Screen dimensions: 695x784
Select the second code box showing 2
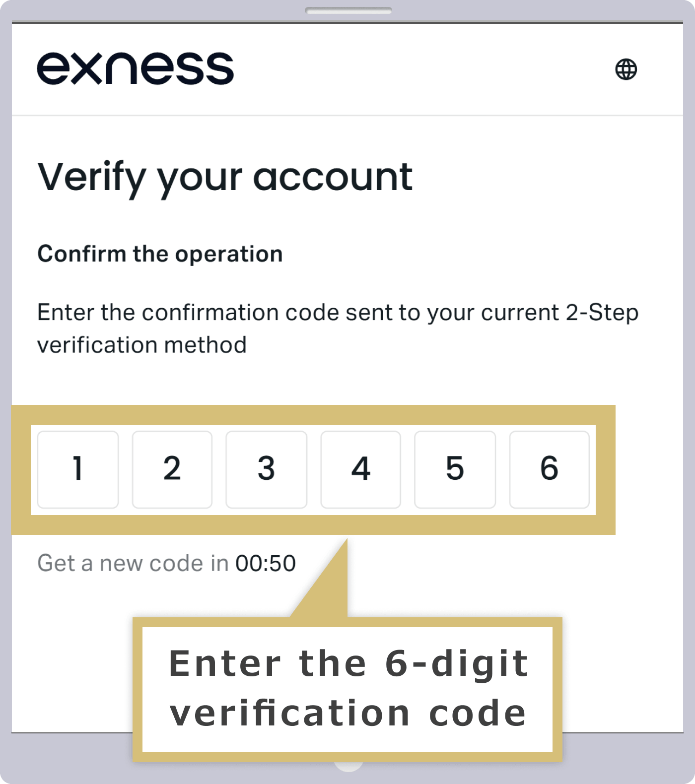pos(172,469)
